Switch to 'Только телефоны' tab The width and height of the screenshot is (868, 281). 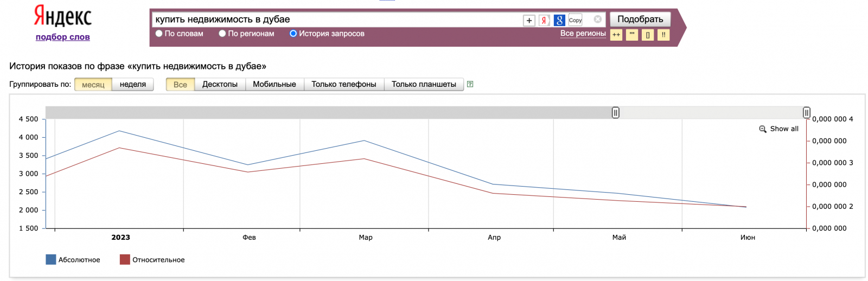344,84
